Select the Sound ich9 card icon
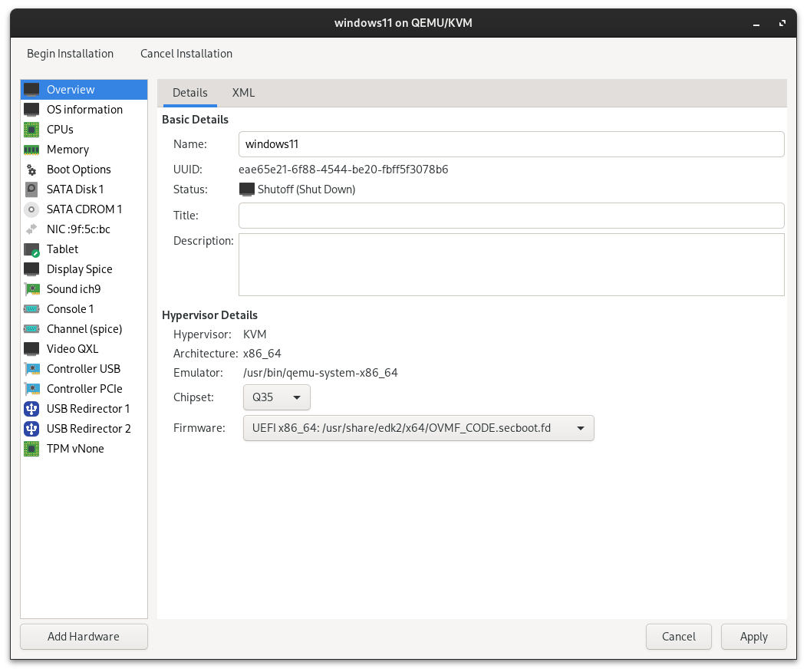Image resolution: width=807 pixels, height=672 pixels. (31, 289)
